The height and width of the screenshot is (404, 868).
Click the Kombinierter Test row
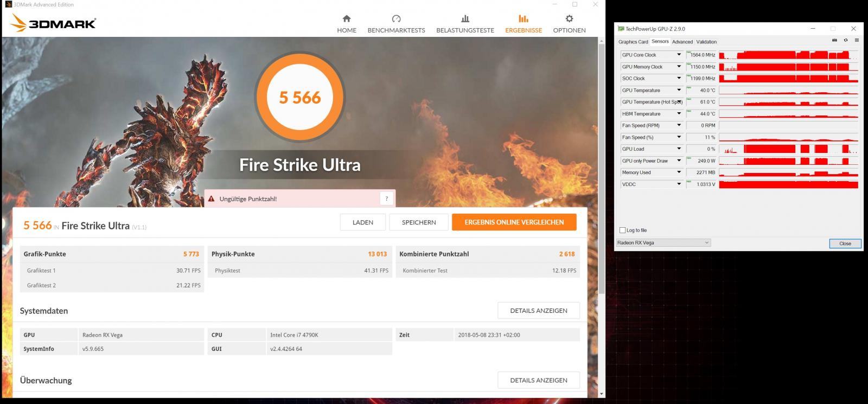point(488,271)
